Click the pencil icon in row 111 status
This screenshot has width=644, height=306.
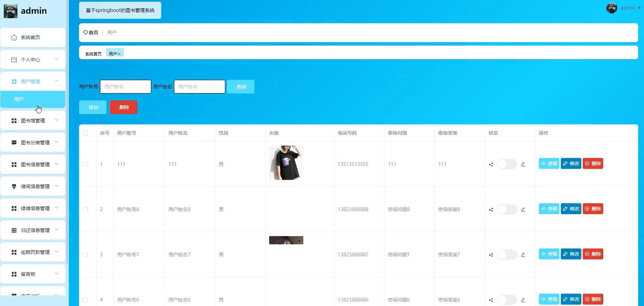(x=523, y=164)
